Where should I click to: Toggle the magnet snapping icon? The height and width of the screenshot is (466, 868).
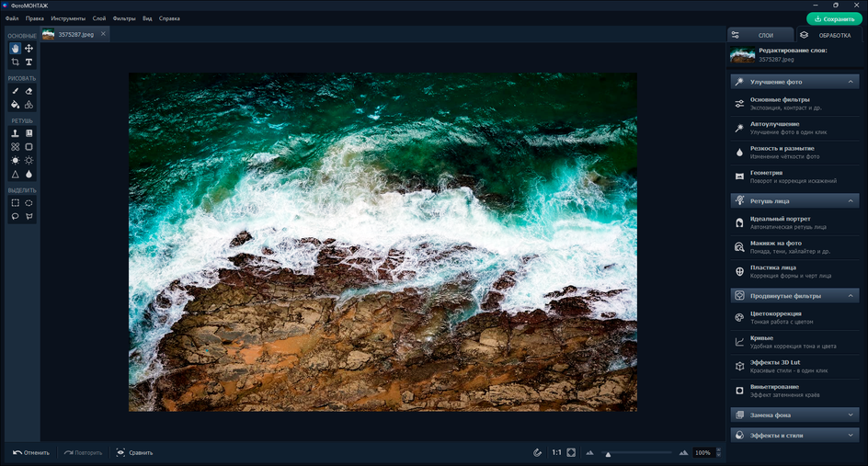(537, 453)
